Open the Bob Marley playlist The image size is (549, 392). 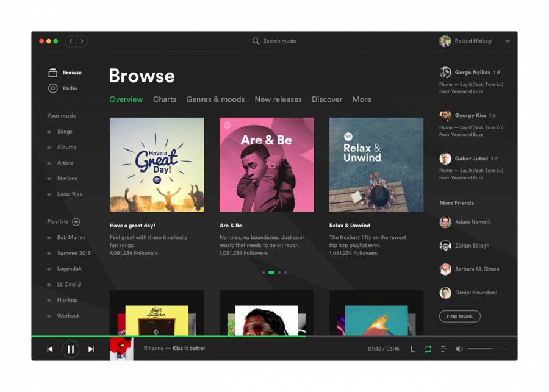pos(71,238)
